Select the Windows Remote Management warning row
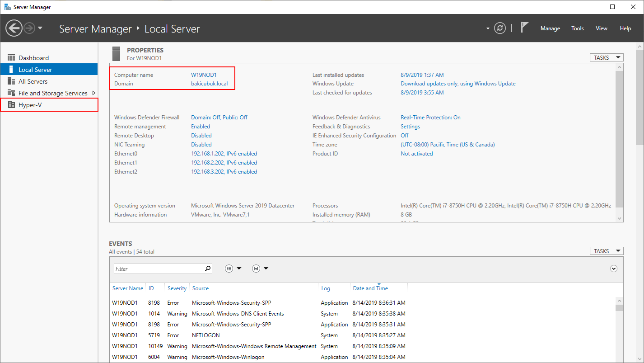This screenshot has width=644, height=363. click(362, 346)
